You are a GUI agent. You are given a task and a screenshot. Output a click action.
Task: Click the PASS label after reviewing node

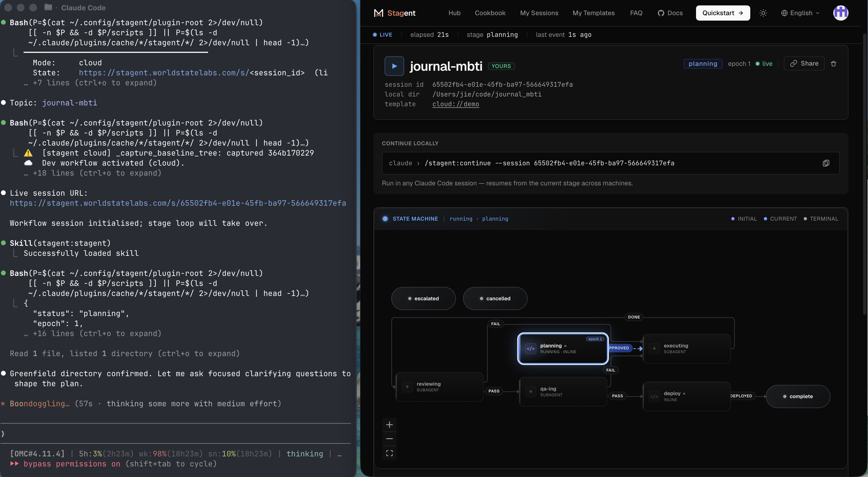494,391
